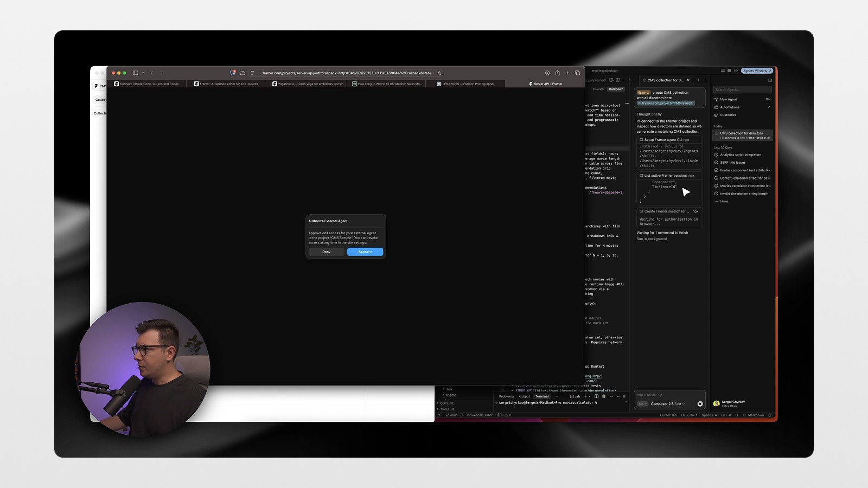This screenshot has height=488, width=868.
Task: Select the Server API – Framer tab
Action: tap(545, 84)
